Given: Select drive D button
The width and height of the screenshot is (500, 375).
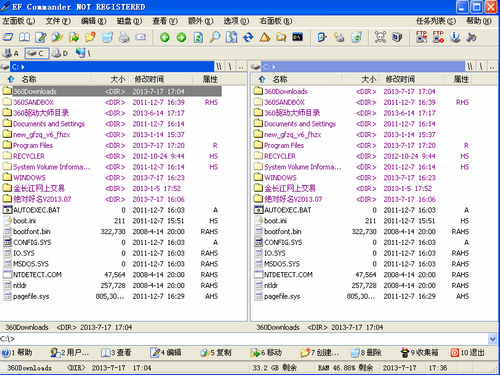Looking at the screenshot, I should tap(60, 53).
